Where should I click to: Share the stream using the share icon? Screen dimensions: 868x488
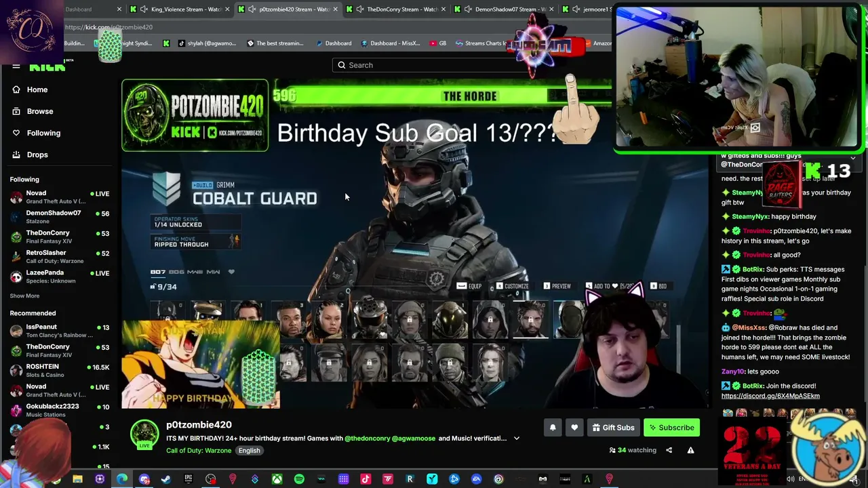(x=669, y=450)
